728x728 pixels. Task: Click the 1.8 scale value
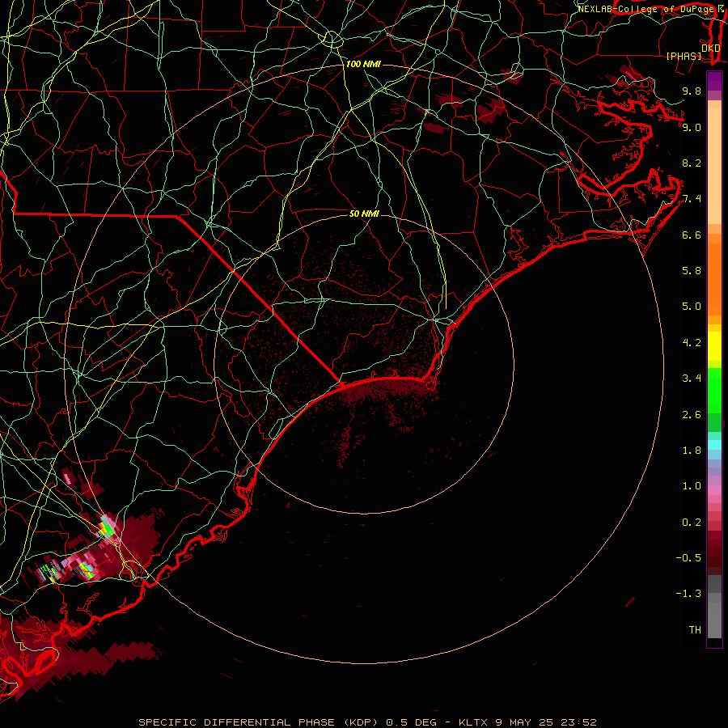click(x=692, y=451)
